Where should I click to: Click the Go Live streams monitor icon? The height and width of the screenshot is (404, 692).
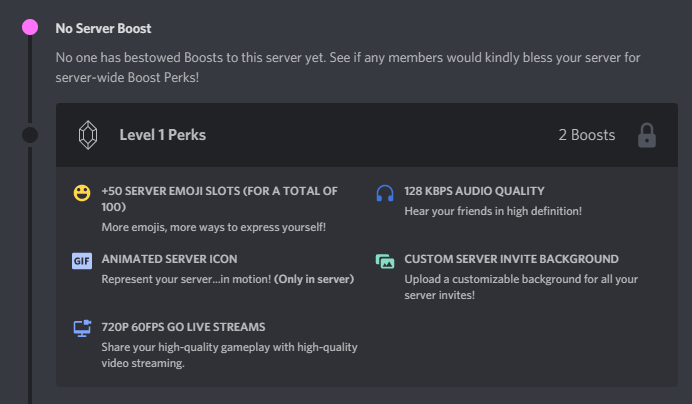click(82, 329)
